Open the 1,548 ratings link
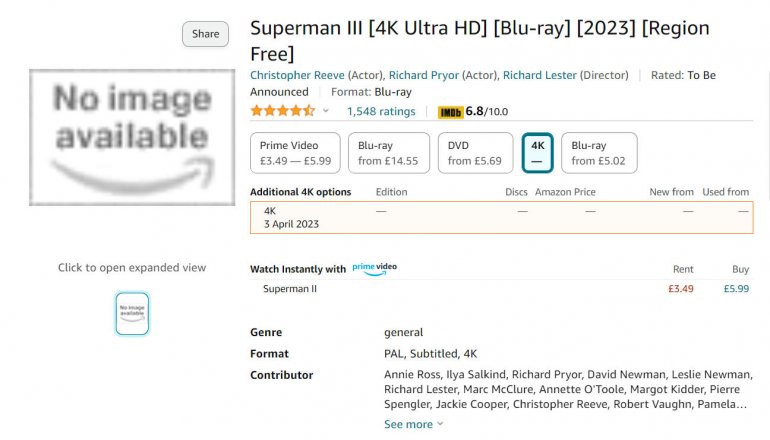This screenshot has width=770, height=440. (381, 111)
